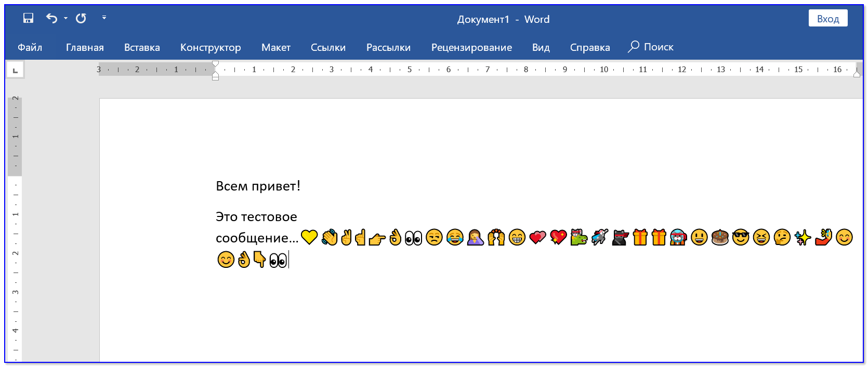Viewport: 868px width, 367px height.
Task: Click the first line indent marker on ruler
Action: [215, 64]
